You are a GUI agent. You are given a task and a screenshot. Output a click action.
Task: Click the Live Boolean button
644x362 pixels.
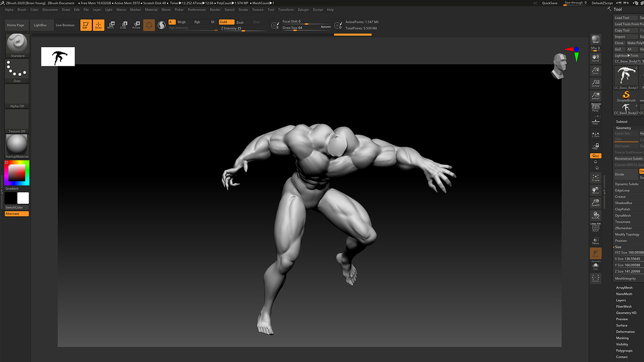click(x=65, y=25)
